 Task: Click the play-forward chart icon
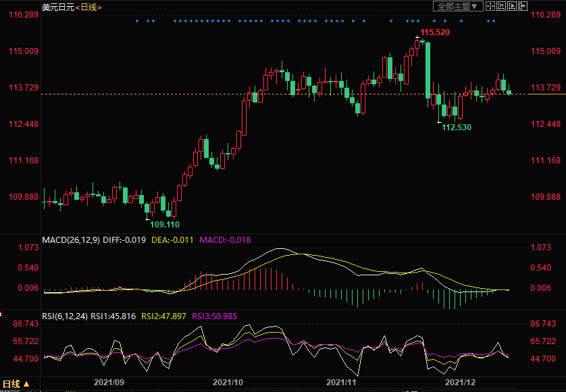coord(512,6)
